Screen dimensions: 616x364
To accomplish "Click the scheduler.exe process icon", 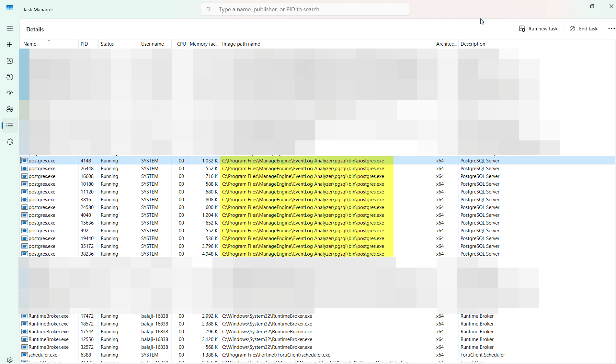I will (24, 355).
